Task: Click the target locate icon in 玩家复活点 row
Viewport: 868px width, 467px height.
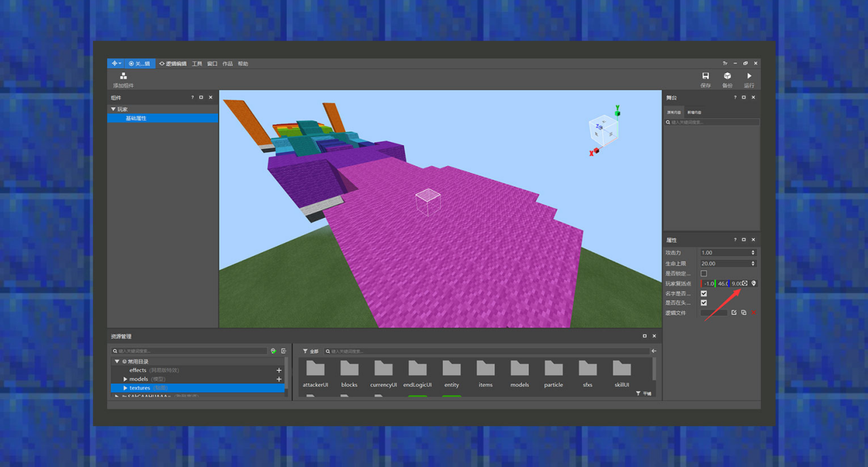Action: point(745,284)
